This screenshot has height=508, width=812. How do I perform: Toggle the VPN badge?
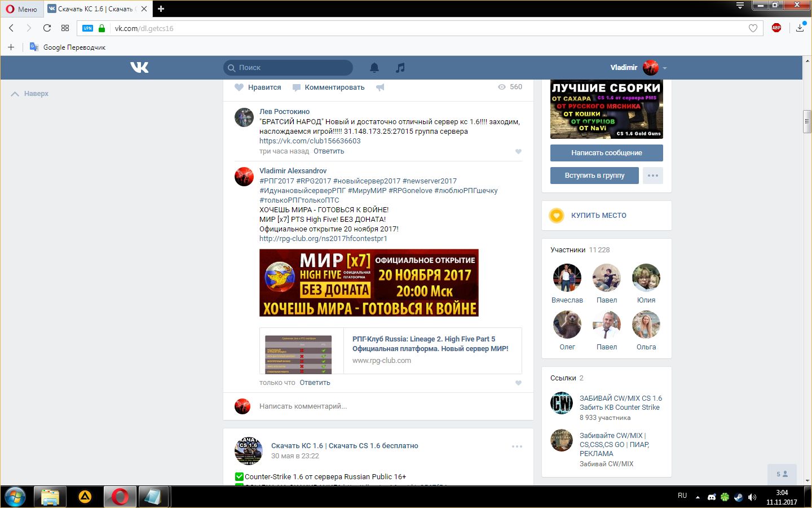[87, 28]
